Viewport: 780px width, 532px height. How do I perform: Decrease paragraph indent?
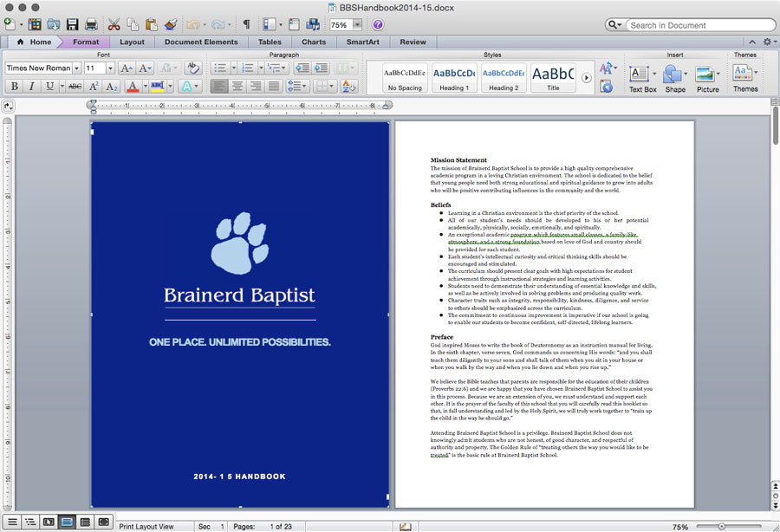click(x=302, y=68)
